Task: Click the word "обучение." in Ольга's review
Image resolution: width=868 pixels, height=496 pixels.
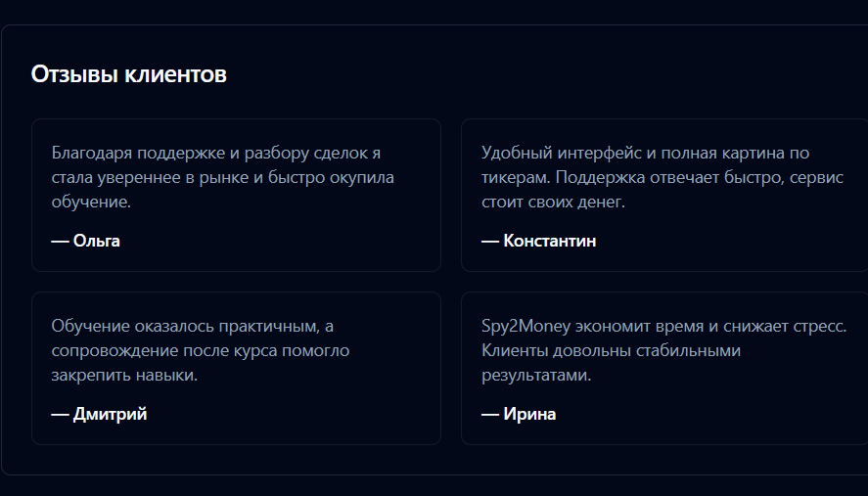Action: coord(91,203)
